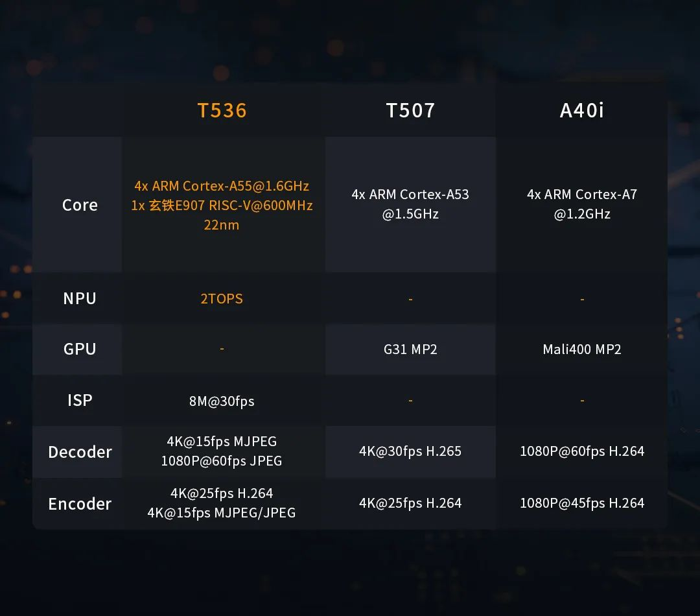
Task: Select the GPU row label
Action: 80,349
